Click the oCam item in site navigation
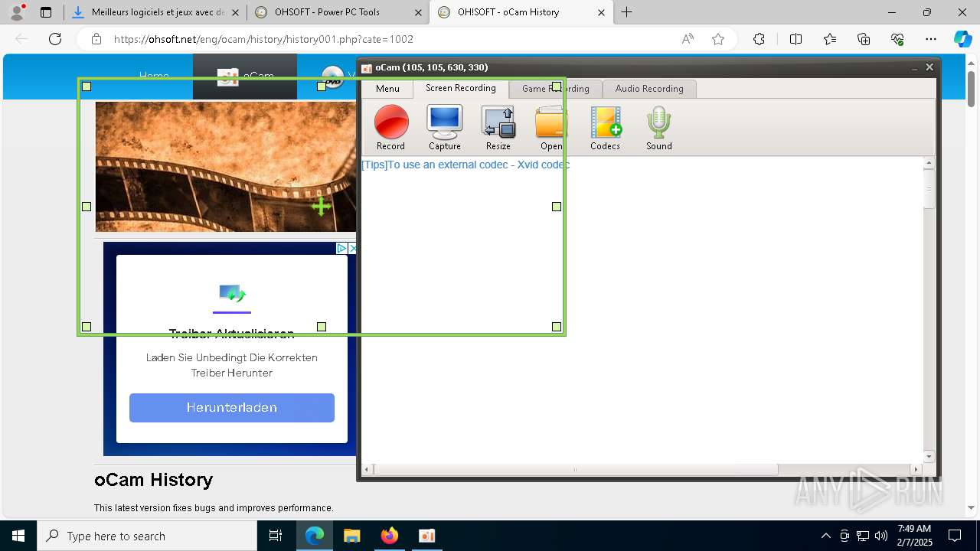 click(x=245, y=77)
